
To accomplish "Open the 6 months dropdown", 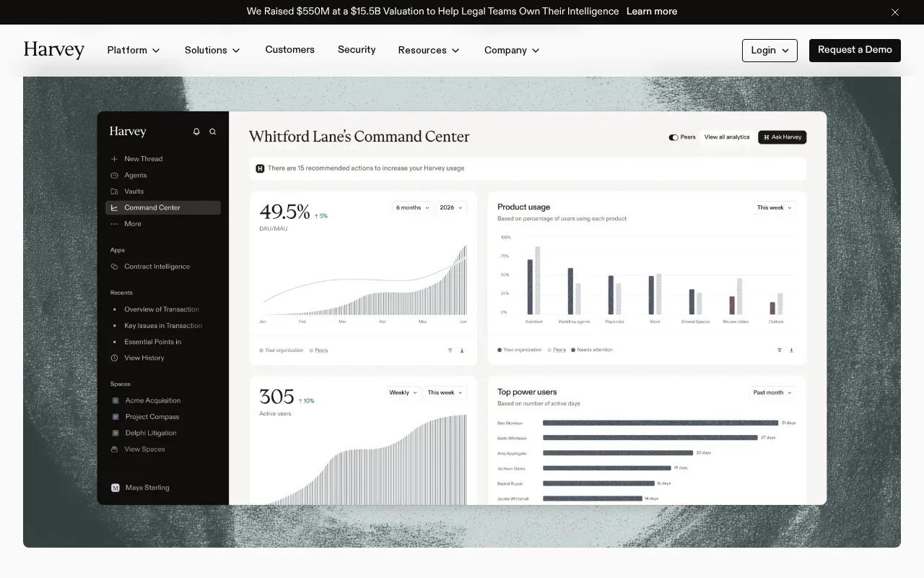I will tap(413, 207).
